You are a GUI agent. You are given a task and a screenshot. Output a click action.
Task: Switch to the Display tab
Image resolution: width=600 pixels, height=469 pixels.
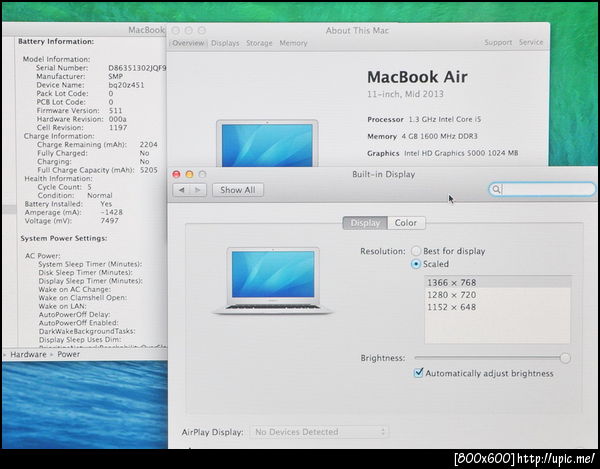click(x=365, y=223)
